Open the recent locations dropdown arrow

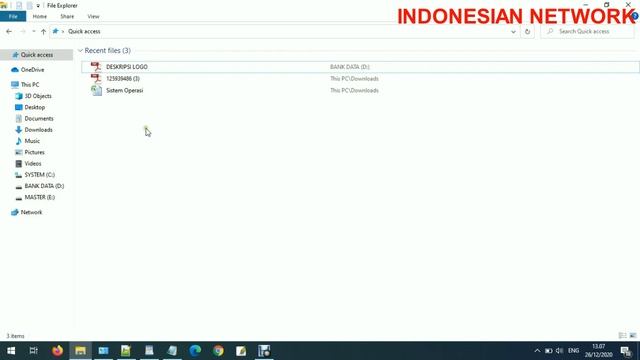coord(33,31)
